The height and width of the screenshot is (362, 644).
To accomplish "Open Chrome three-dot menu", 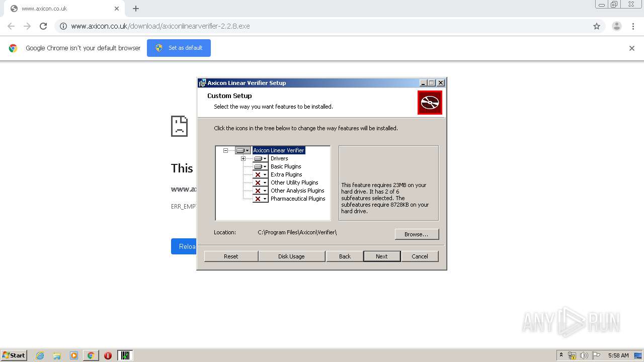I will 633,26.
